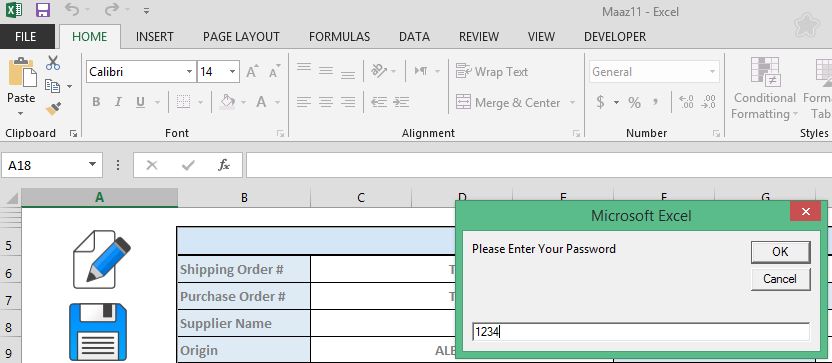Apply cell Borders icon
This screenshot has width=832, height=363.
point(184,102)
